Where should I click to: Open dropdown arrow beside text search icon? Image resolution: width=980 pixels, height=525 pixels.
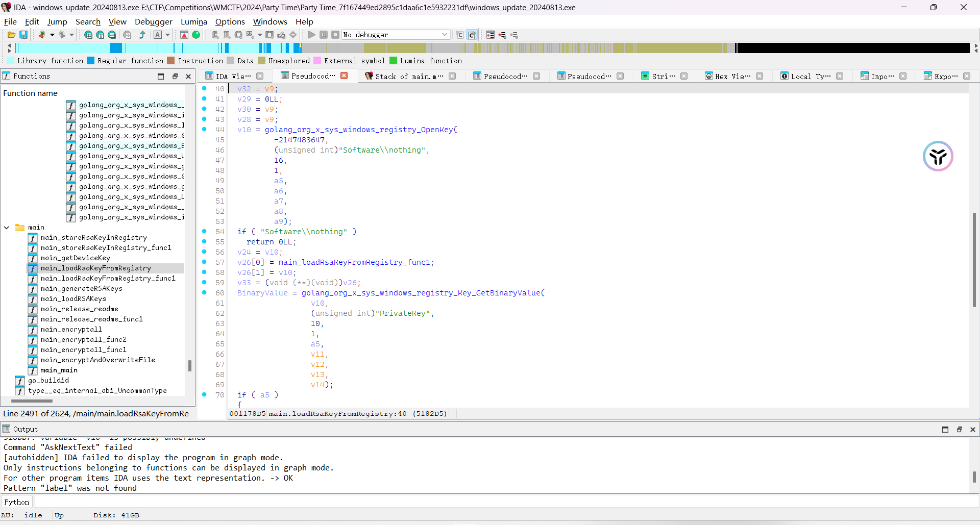click(x=167, y=35)
